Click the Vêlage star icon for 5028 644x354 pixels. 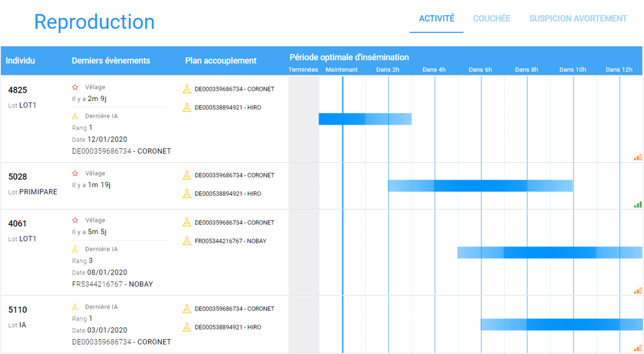[x=75, y=173]
